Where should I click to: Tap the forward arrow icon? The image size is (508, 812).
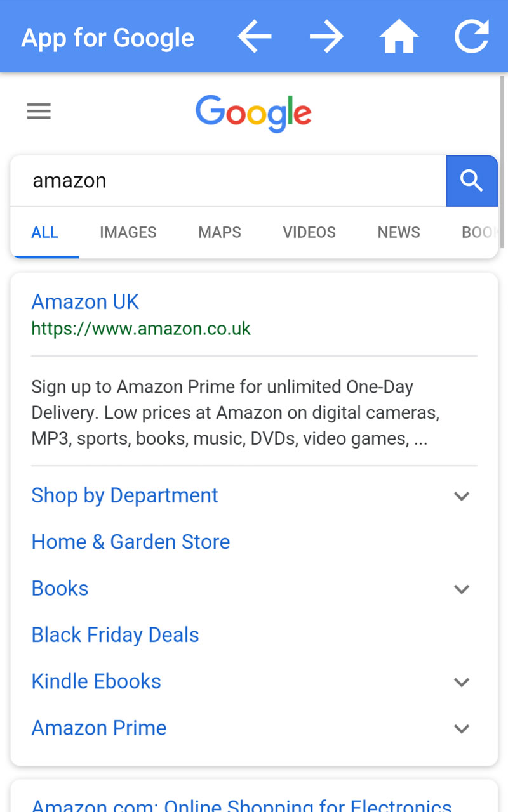point(326,37)
